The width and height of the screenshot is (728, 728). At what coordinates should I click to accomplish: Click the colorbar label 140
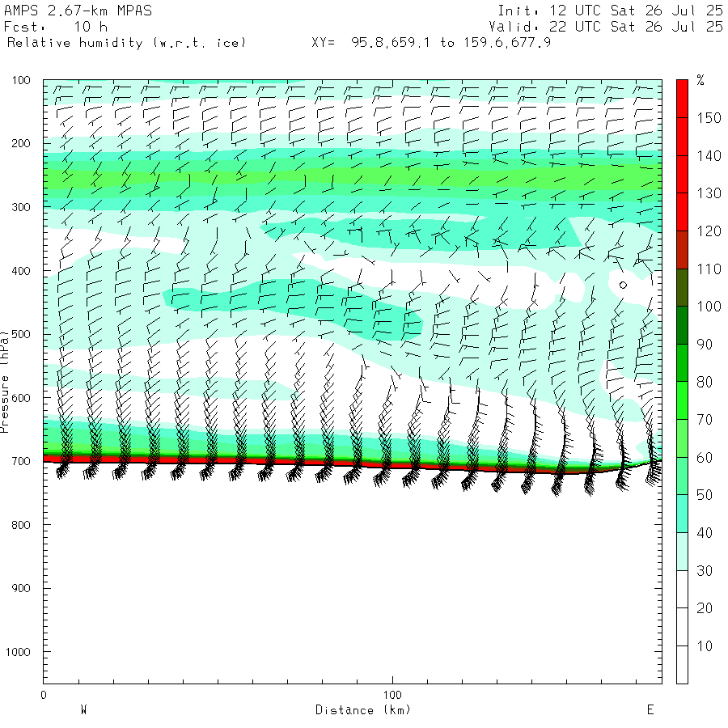coord(709,156)
